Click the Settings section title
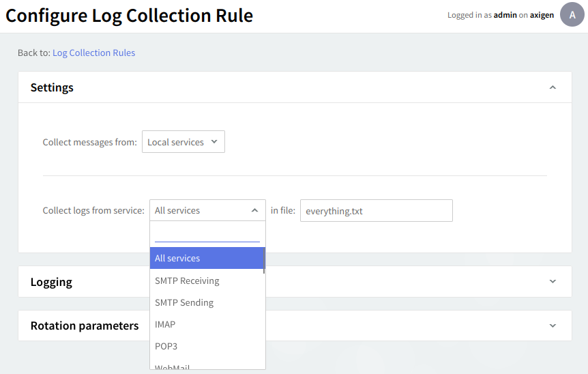This screenshot has height=374, width=588. 52,87
